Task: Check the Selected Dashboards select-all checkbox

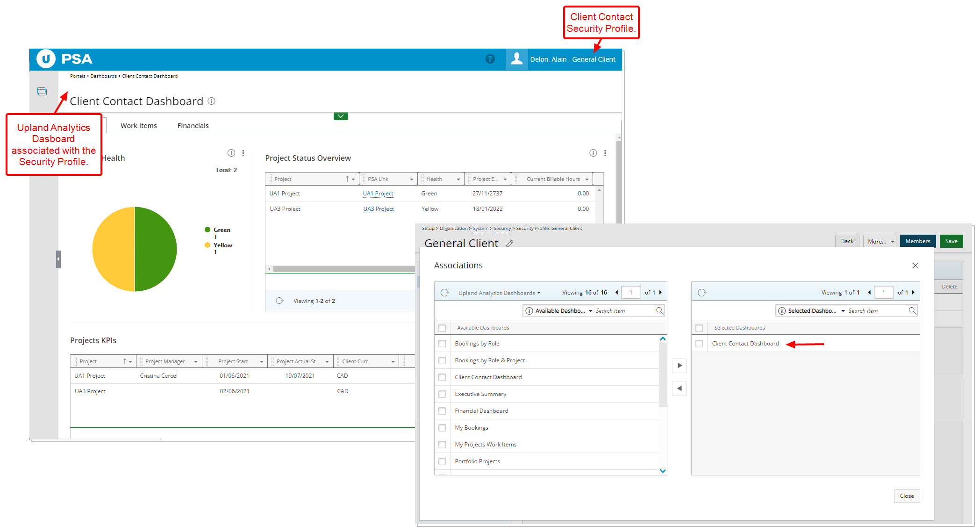Action: point(699,328)
